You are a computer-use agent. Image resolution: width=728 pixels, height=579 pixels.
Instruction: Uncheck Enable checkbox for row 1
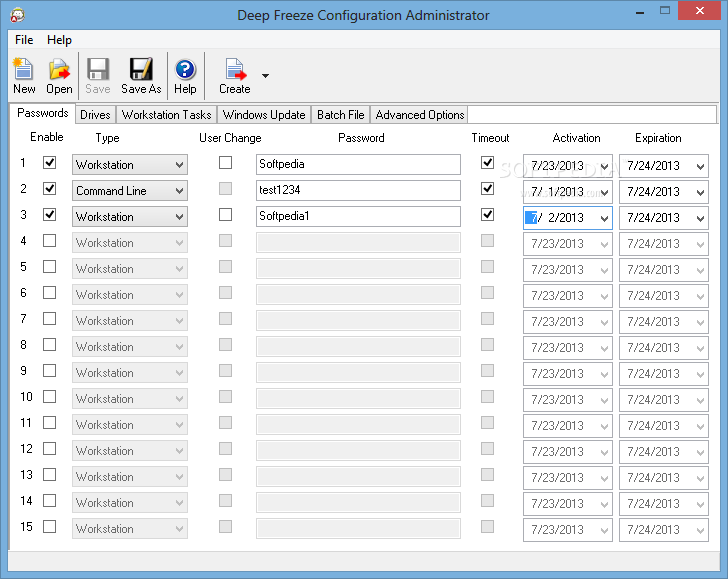pyautogui.click(x=49, y=163)
